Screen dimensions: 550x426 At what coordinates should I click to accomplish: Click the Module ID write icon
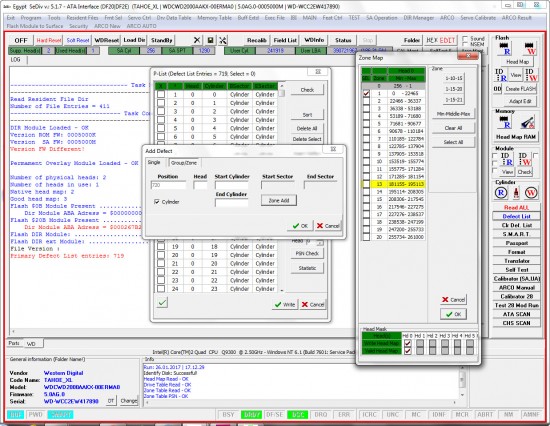click(525, 159)
